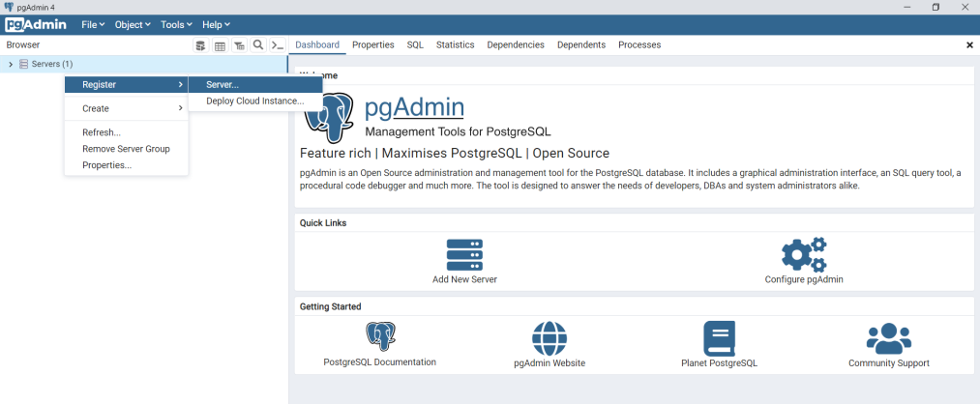
Task: Switch to the SQL tab
Action: coord(415,45)
